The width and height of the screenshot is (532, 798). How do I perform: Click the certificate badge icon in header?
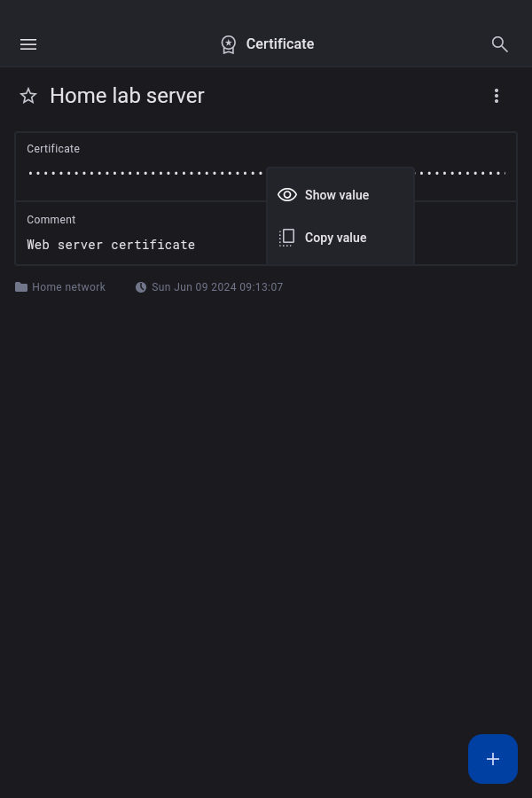click(229, 44)
